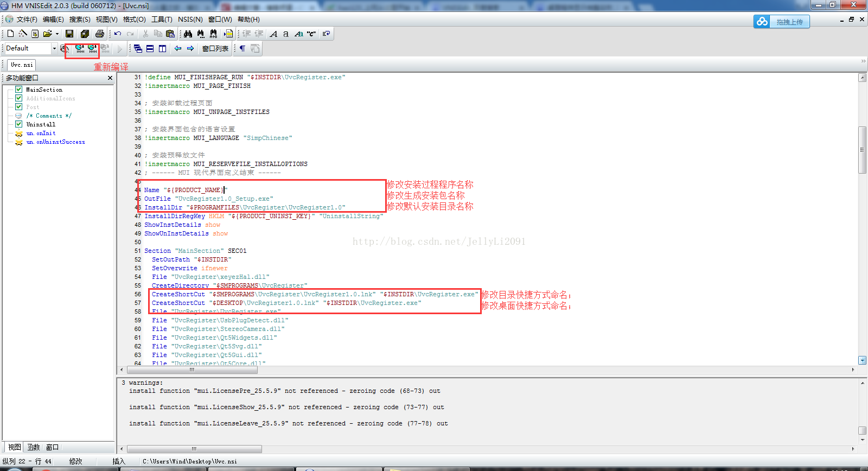The height and width of the screenshot is (471, 868).
Task: Click the editor vertical scrollbar thumb
Action: pos(862,150)
